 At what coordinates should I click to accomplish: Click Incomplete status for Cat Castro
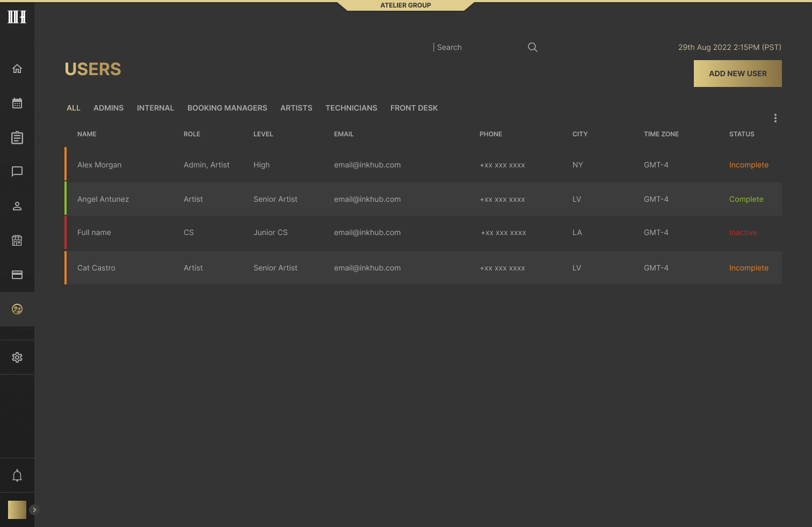tap(749, 268)
